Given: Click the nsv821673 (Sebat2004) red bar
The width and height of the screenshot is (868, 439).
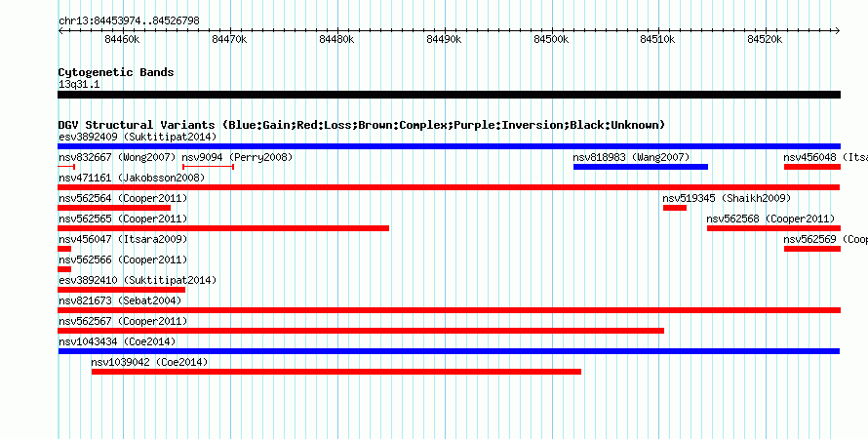Looking at the screenshot, I should (449, 310).
